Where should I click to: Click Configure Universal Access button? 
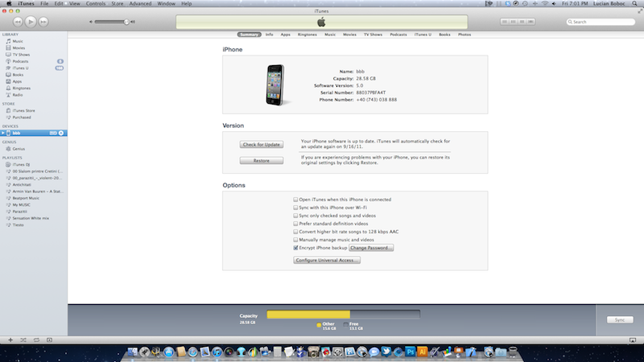point(327,260)
